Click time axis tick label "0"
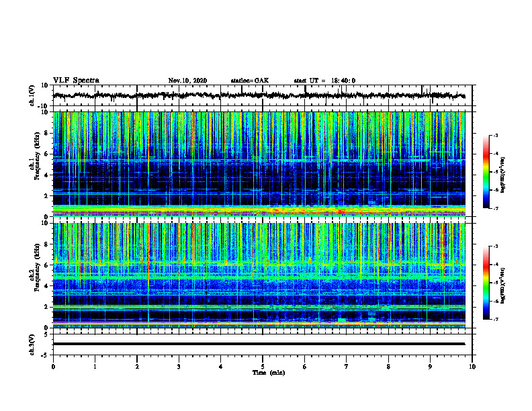Image resolution: width=532 pixels, height=411 pixels. click(x=53, y=367)
